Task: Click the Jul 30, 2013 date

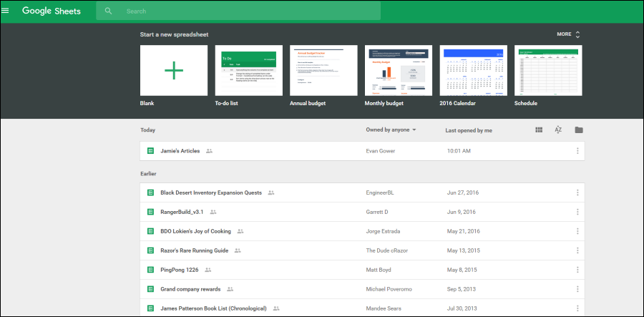Action: [x=462, y=308]
